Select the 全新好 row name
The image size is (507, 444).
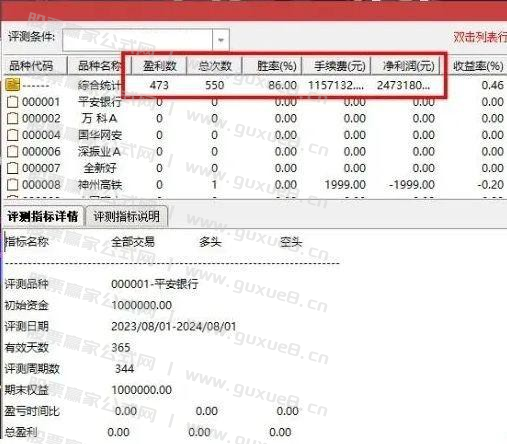(100, 168)
